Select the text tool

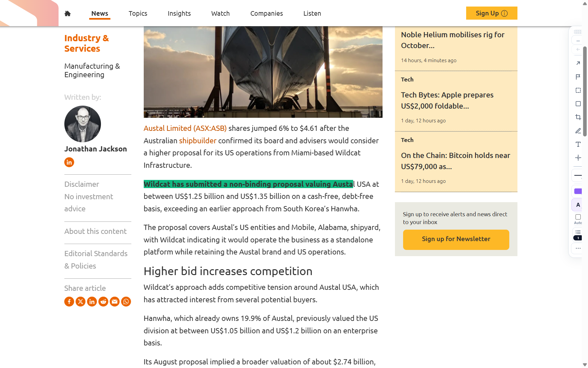578,144
